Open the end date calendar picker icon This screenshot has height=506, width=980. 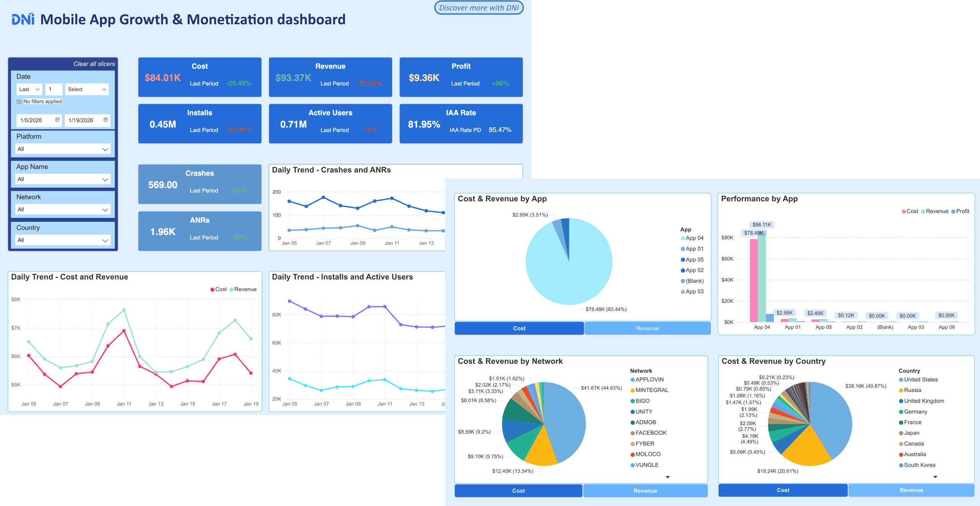point(106,120)
